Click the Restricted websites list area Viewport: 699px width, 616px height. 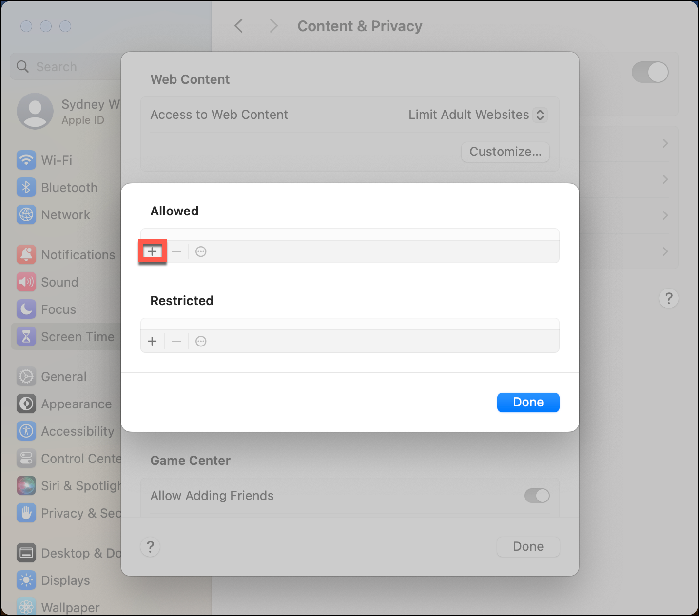[350, 324]
